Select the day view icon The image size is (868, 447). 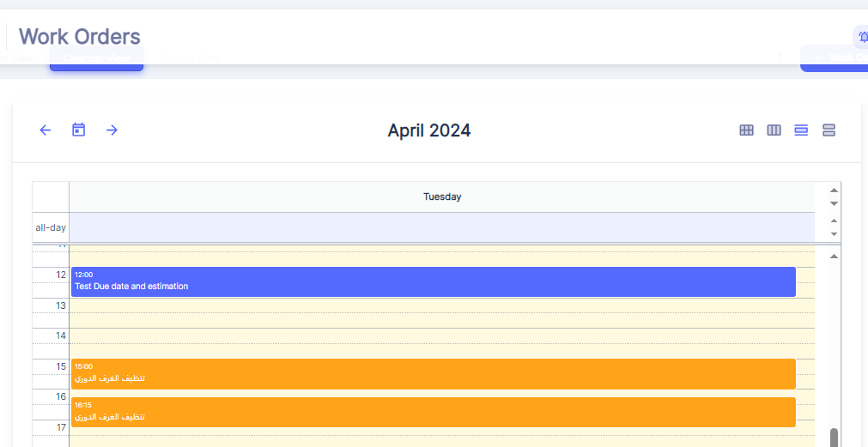(801, 130)
